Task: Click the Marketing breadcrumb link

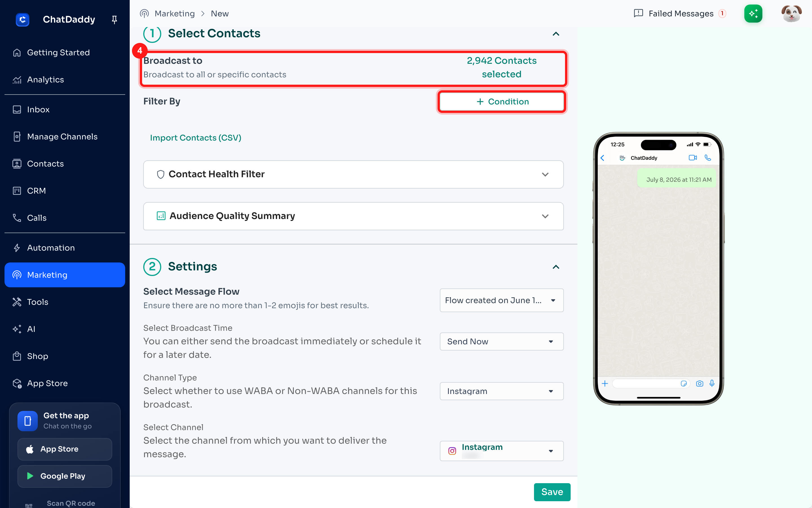Action: pyautogui.click(x=175, y=14)
